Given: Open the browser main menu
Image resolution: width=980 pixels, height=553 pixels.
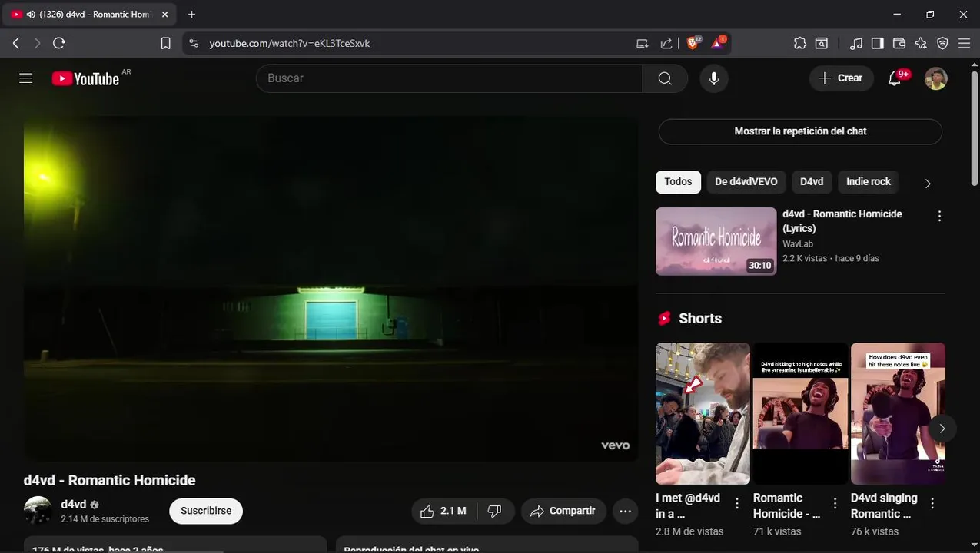Looking at the screenshot, I should 964,44.
